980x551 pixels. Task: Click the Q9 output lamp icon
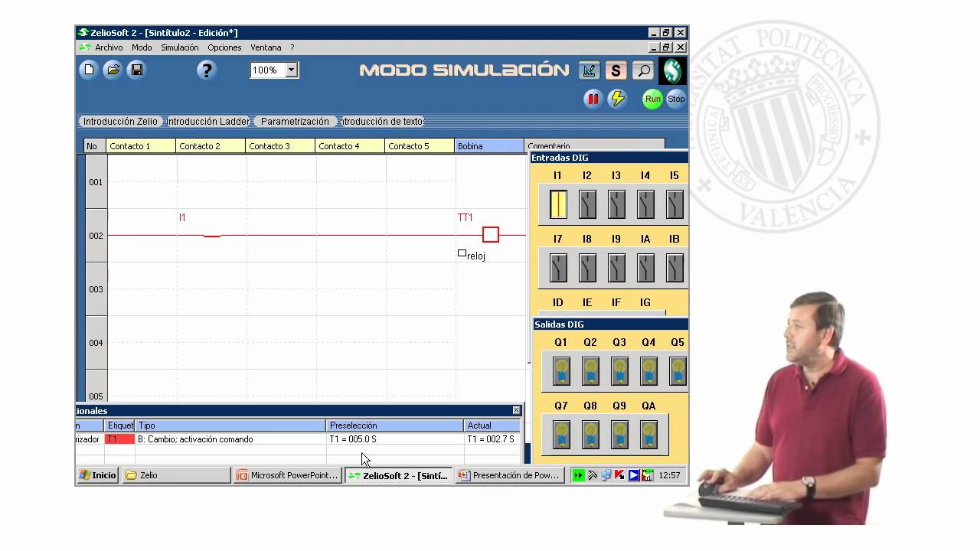(x=619, y=435)
